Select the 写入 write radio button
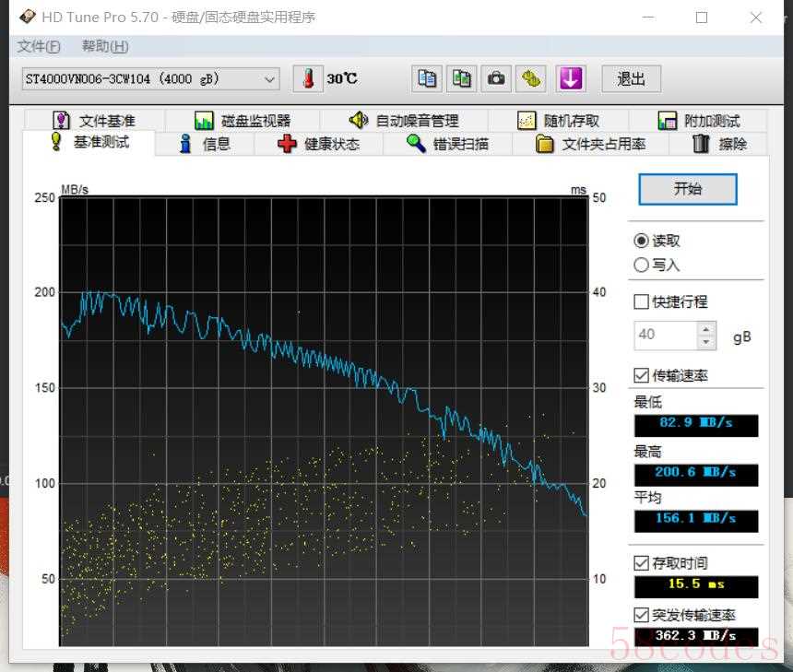The height and width of the screenshot is (672, 793). (x=642, y=265)
